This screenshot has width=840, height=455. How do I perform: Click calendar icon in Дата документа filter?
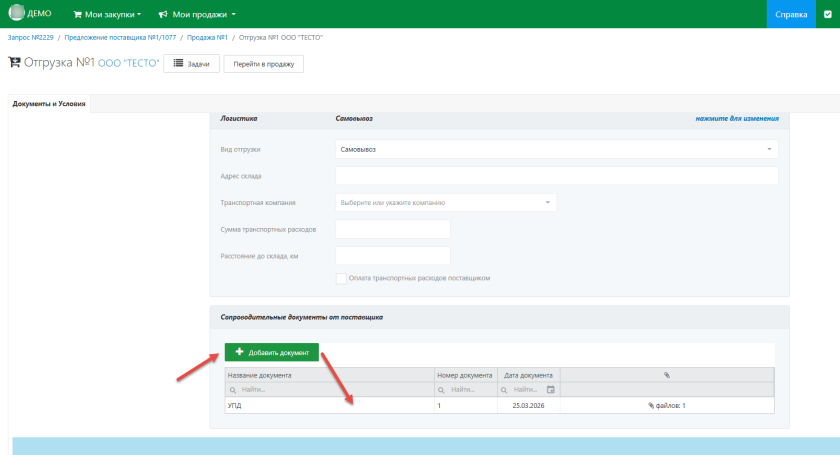(x=550, y=389)
